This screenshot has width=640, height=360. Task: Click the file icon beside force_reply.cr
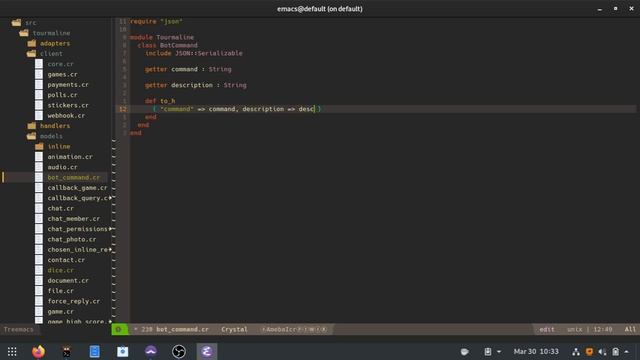click(39, 301)
